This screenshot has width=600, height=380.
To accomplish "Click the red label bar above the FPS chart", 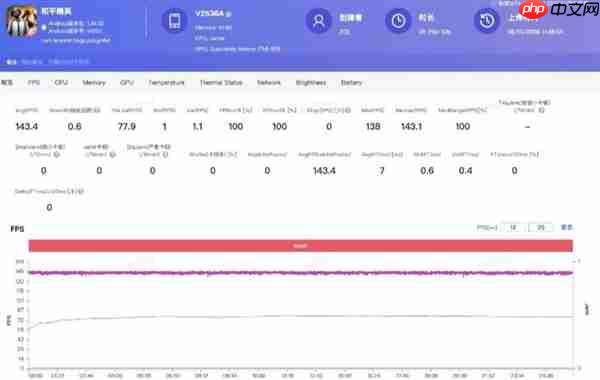I will pos(301,246).
